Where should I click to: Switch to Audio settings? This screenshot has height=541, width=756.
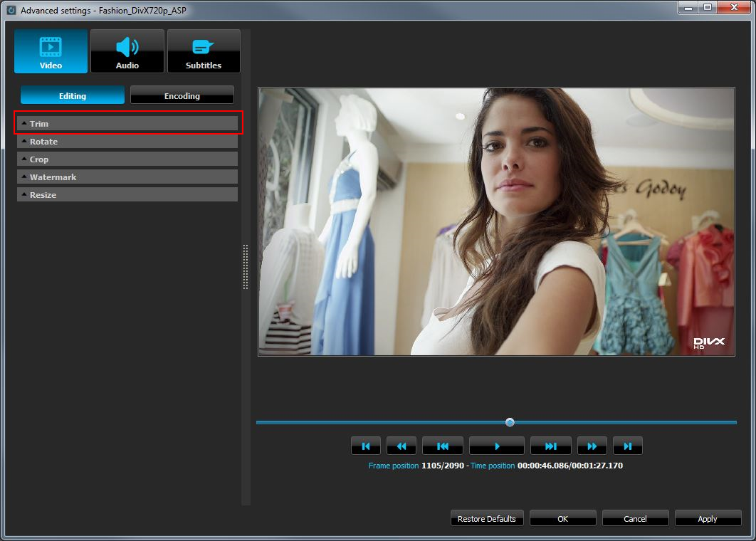coord(127,51)
